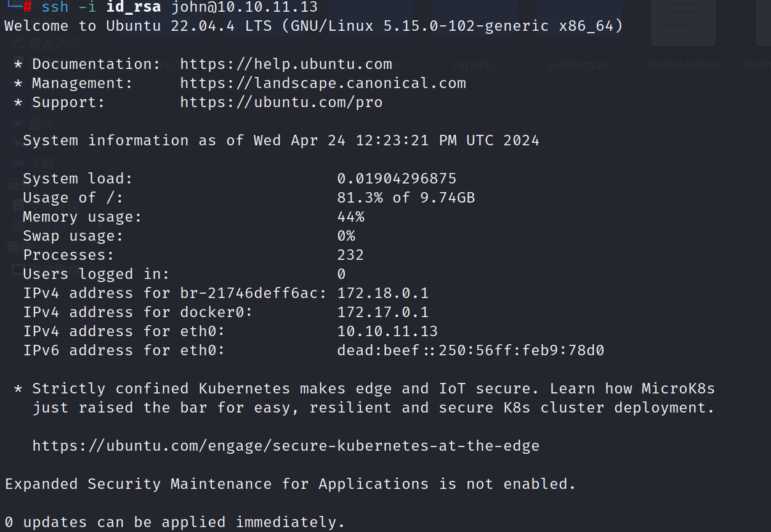Click the red # root prompt symbol
Viewport: 771px width, 532px height.
28,7
